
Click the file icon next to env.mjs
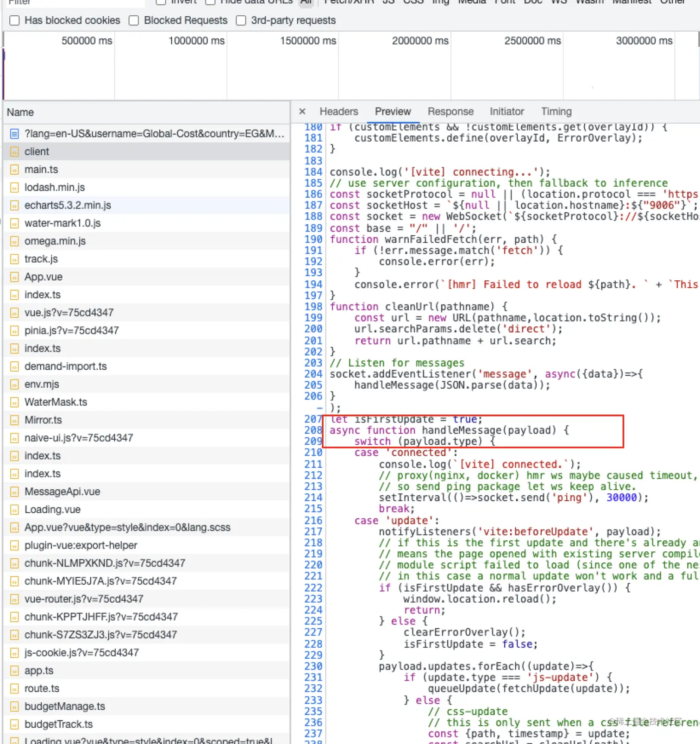coord(14,385)
